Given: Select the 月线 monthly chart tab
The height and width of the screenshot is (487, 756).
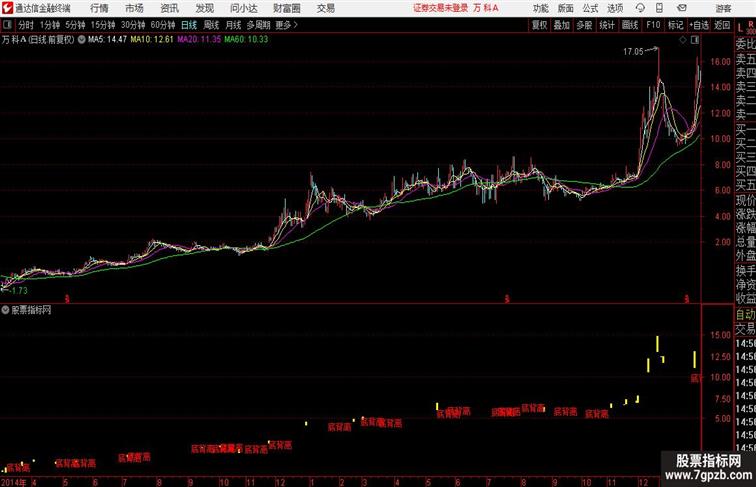Looking at the screenshot, I should (x=233, y=25).
